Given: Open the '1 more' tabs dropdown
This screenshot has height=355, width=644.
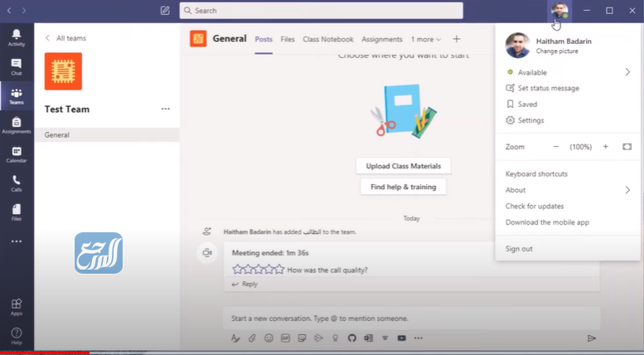Looking at the screenshot, I should 426,39.
